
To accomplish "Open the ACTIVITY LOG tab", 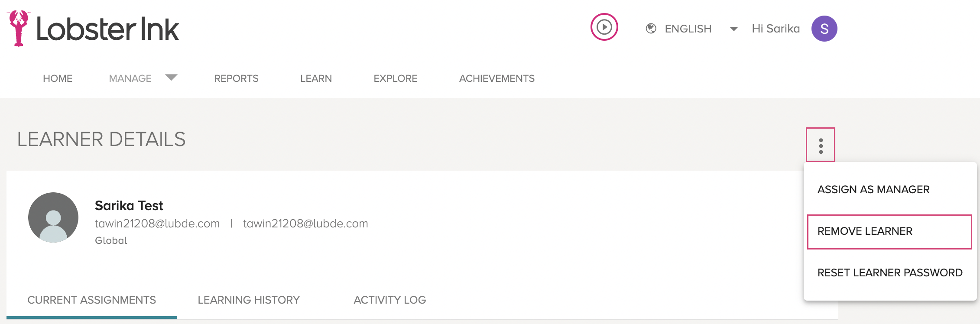I will (x=390, y=300).
